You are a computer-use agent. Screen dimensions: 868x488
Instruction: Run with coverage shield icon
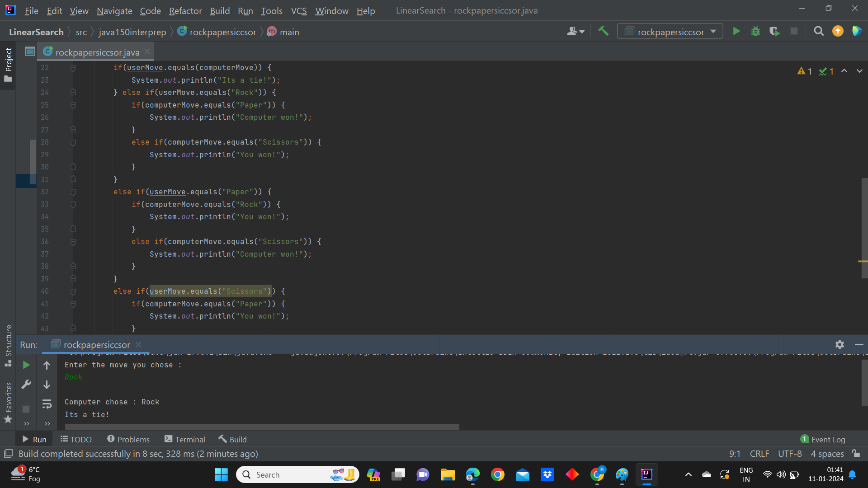(774, 31)
